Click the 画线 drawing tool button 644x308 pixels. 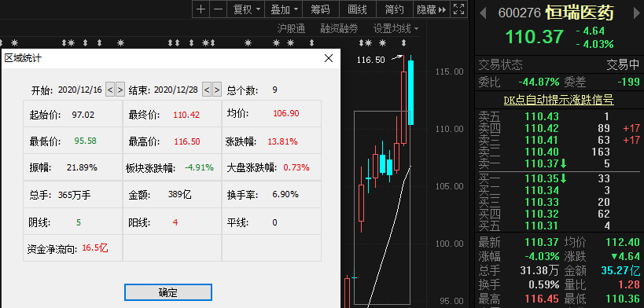click(357, 9)
